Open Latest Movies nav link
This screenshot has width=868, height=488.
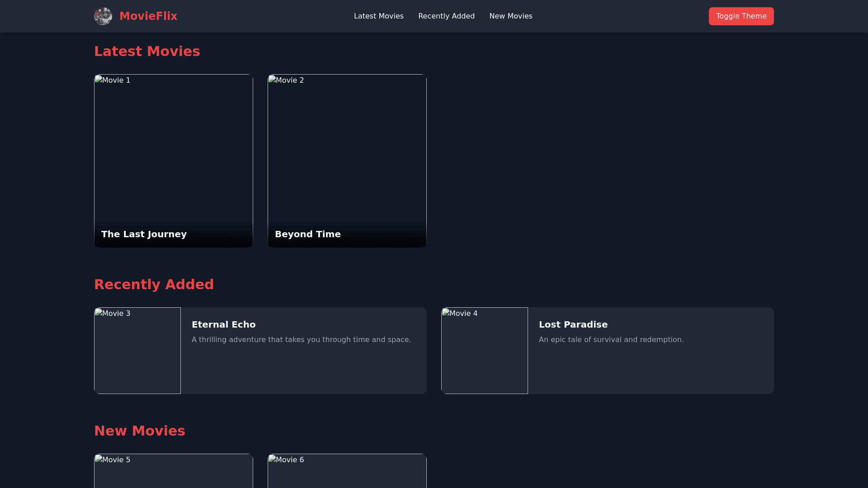378,16
